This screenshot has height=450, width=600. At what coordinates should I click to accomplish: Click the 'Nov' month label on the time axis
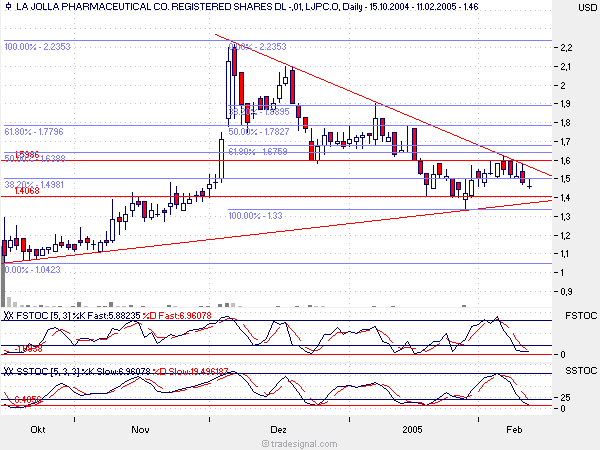point(140,430)
